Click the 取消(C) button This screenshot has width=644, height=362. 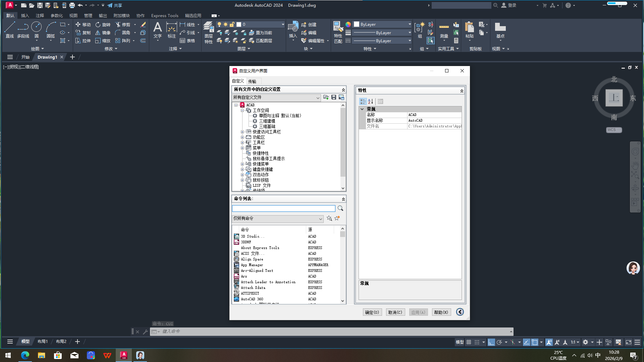click(x=395, y=312)
